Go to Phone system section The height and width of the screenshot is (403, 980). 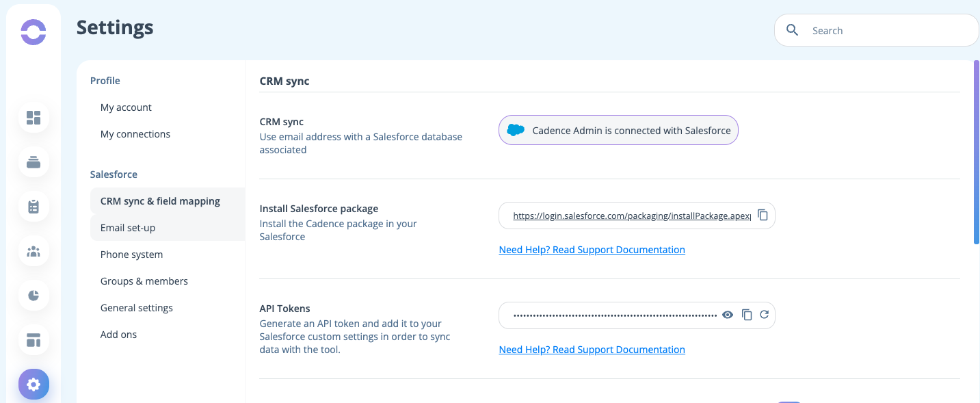point(131,255)
